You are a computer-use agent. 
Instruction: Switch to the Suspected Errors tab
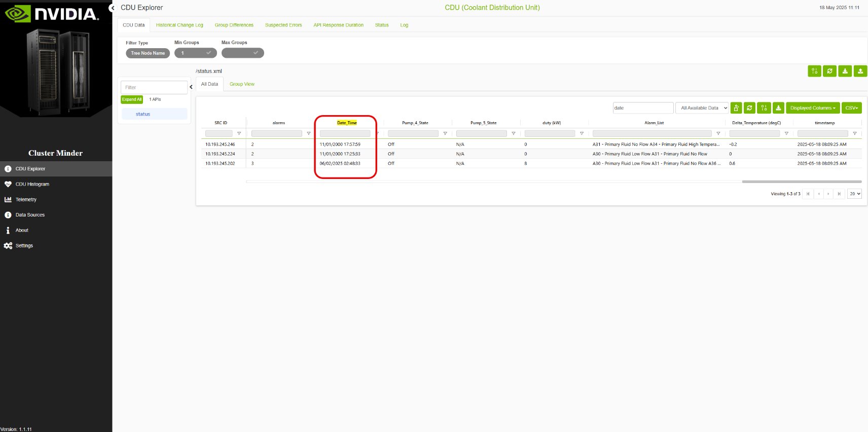point(283,25)
